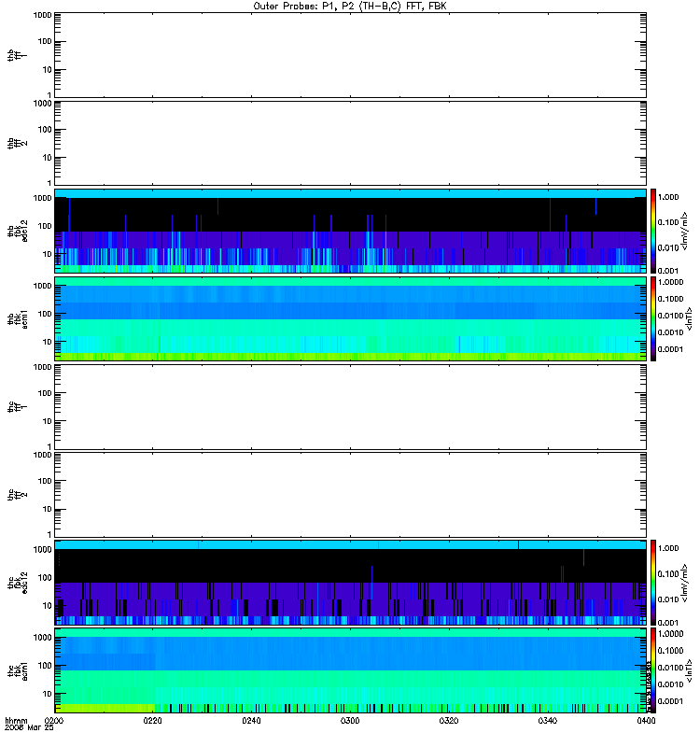
Task: Click '1.000' on the thc edc12 color scale
Action: [668, 549]
